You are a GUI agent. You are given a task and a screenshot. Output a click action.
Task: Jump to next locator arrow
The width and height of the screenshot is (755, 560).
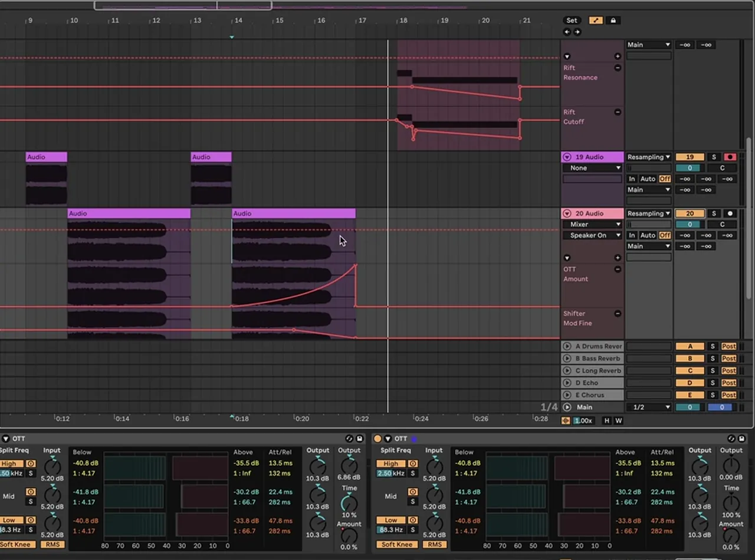[577, 32]
